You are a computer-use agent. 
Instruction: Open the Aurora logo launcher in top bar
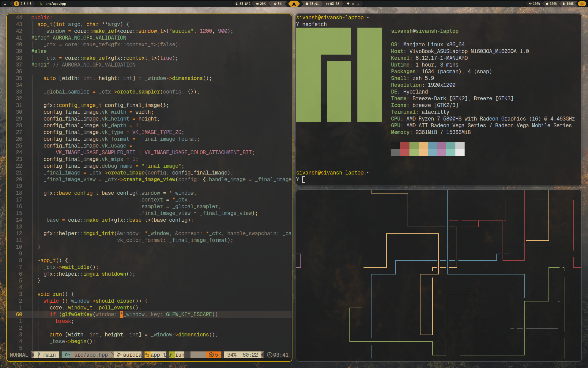(294, 4)
